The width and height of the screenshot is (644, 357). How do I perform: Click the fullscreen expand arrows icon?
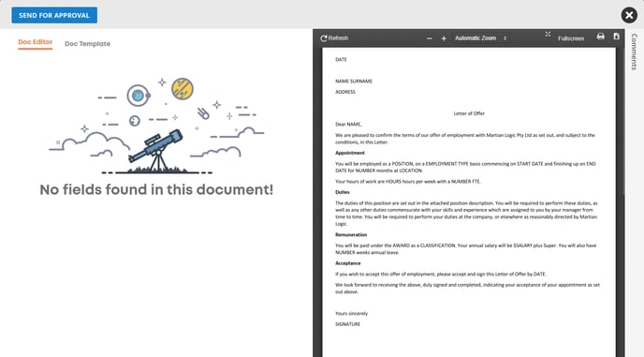click(x=548, y=34)
